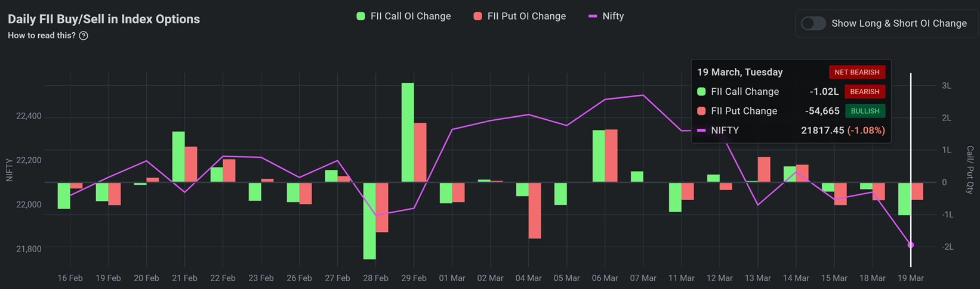Hide the FII Put OI Change series via its legend label
Screen dimensions: 980x289
pyautogui.click(x=526, y=16)
